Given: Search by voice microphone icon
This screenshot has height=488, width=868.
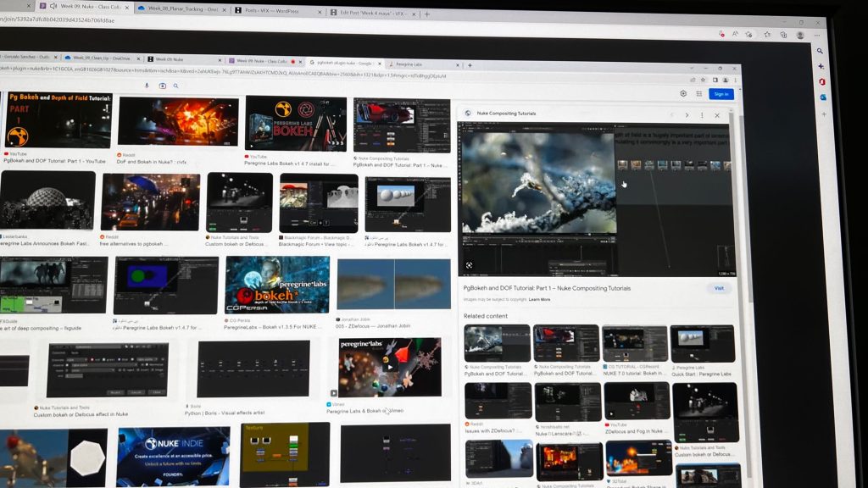Looking at the screenshot, I should [x=147, y=86].
